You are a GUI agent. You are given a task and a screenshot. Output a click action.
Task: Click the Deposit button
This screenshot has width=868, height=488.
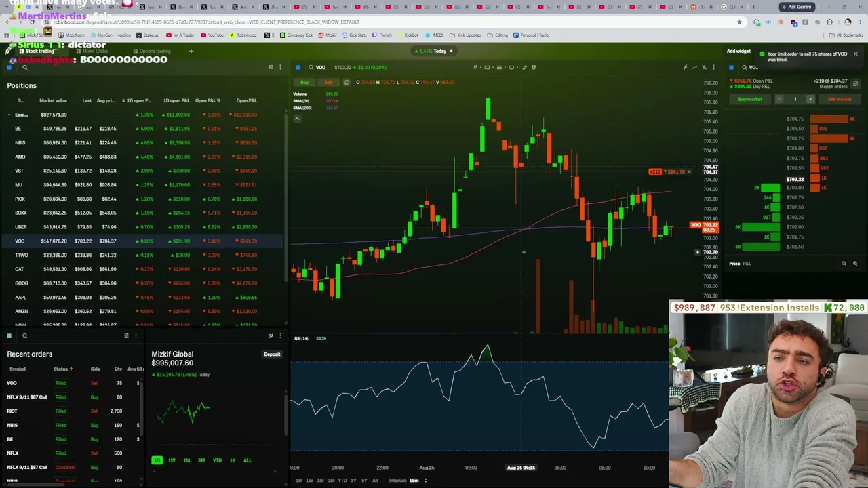pos(272,354)
